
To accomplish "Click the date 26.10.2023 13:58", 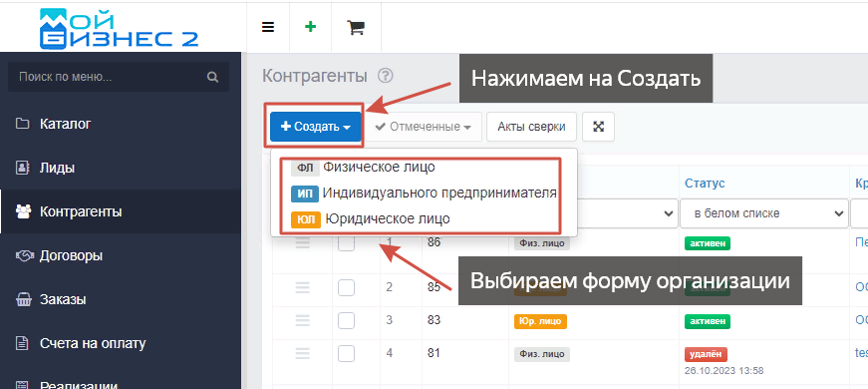I will (724, 370).
